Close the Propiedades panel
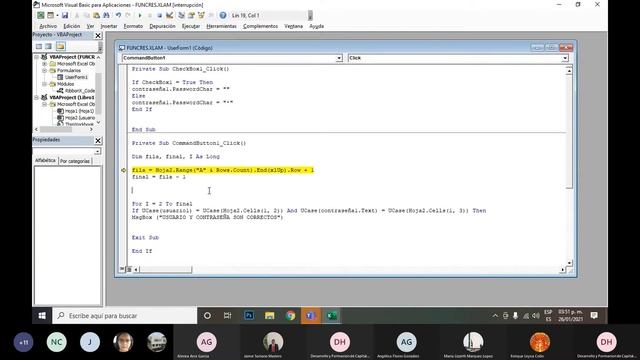The width and height of the screenshot is (640, 360). (98, 140)
